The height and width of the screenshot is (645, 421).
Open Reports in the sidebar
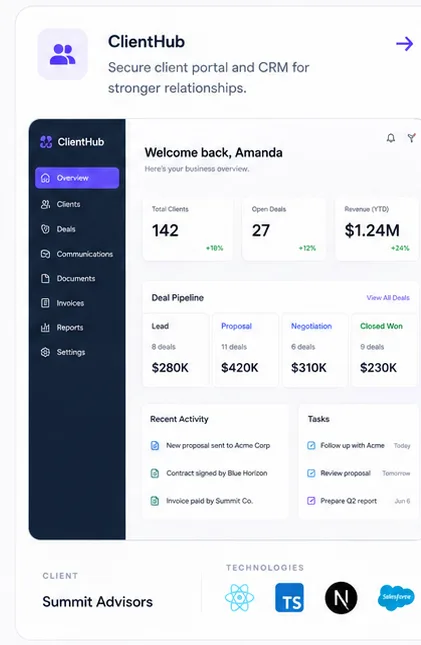[77, 328]
